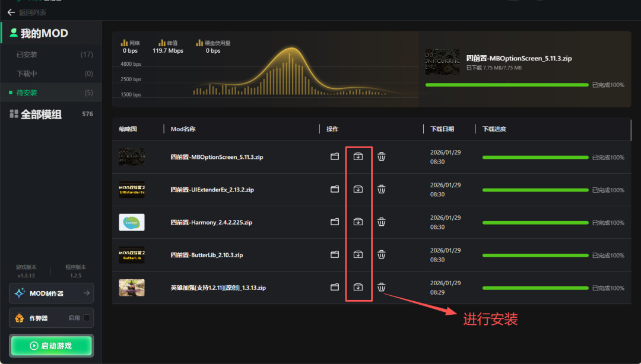Screen dimensions: 641x364
Task: Open folder for UIExtenderEx_2.13.2.zip mod
Action: click(335, 189)
